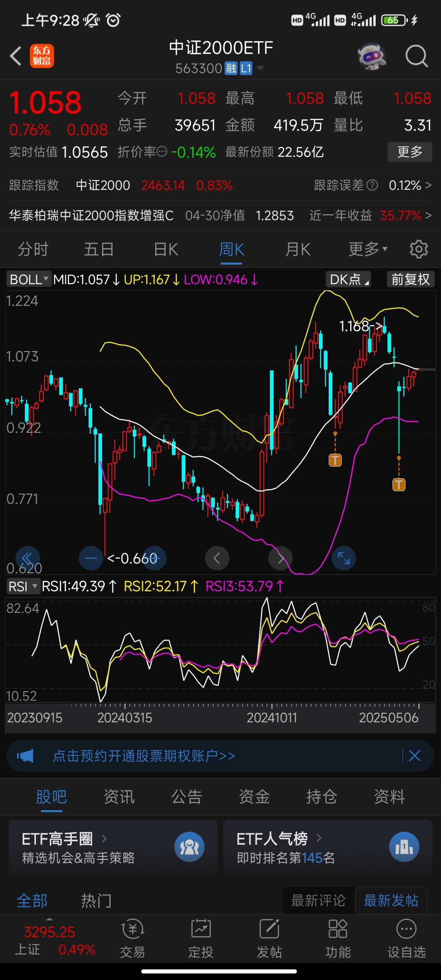Tap the 折价率 info face icon

click(x=162, y=152)
